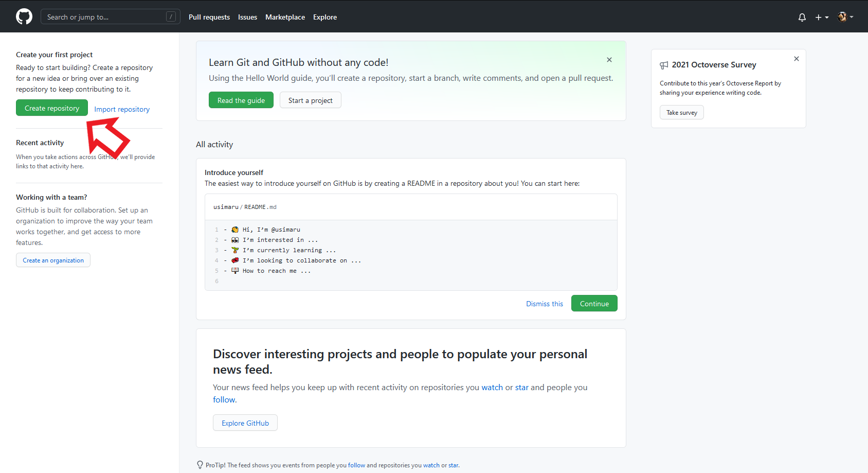Click the waving hand emoji on line 1

(235, 230)
